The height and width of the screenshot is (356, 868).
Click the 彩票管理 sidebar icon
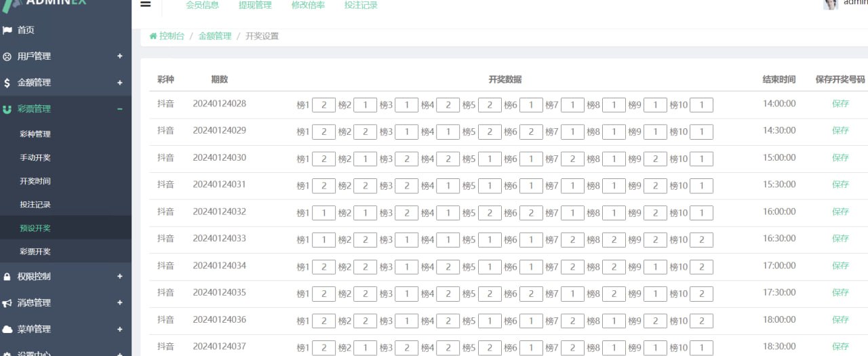pos(7,108)
